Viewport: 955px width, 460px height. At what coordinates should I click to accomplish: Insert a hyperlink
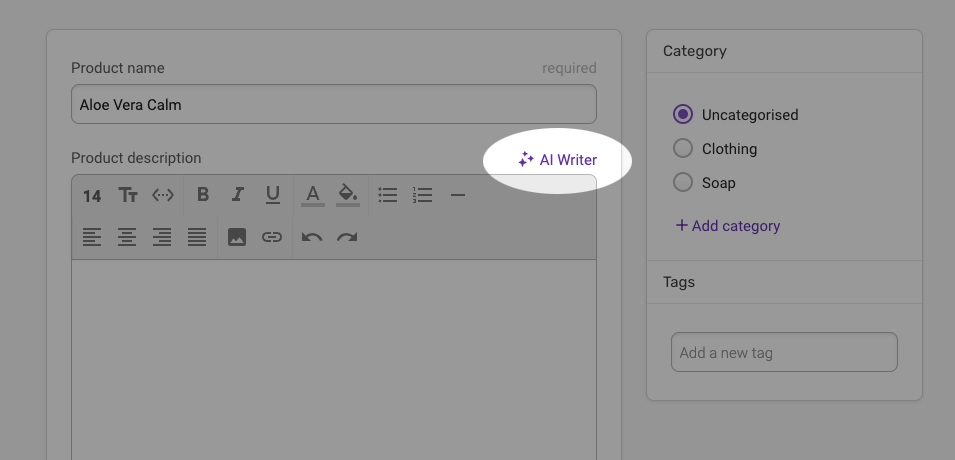(272, 236)
